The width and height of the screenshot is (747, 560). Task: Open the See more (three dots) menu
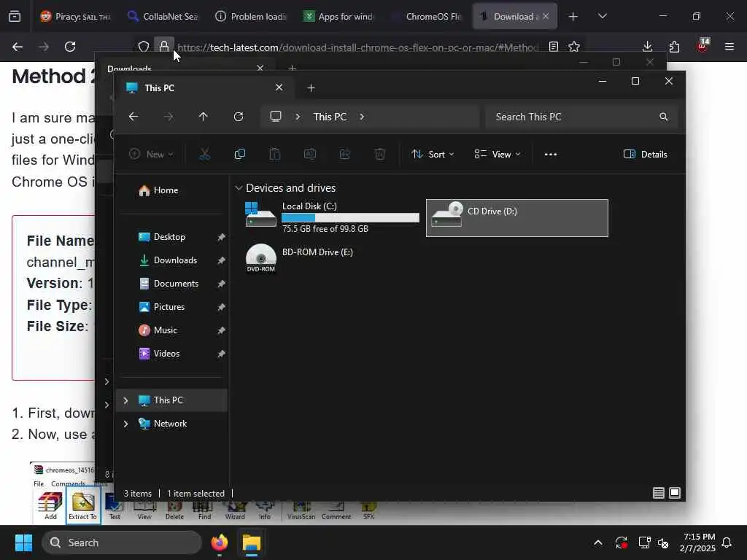coord(551,155)
